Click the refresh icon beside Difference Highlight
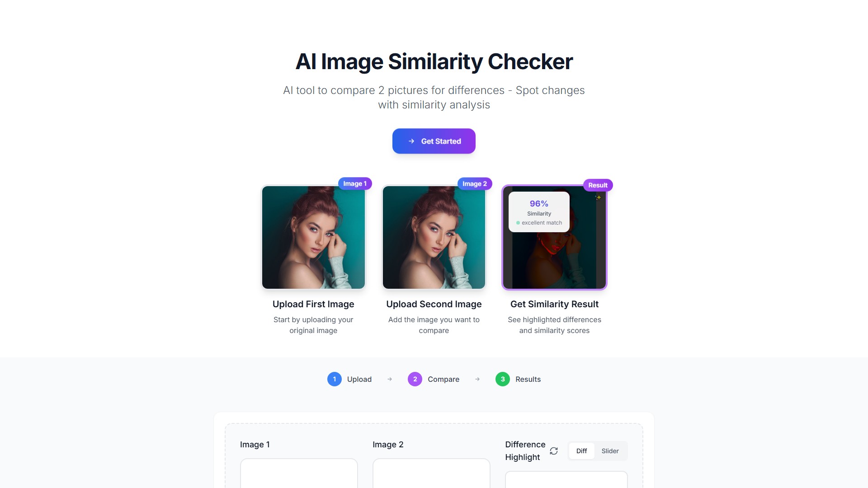The width and height of the screenshot is (868, 488). coord(554,451)
